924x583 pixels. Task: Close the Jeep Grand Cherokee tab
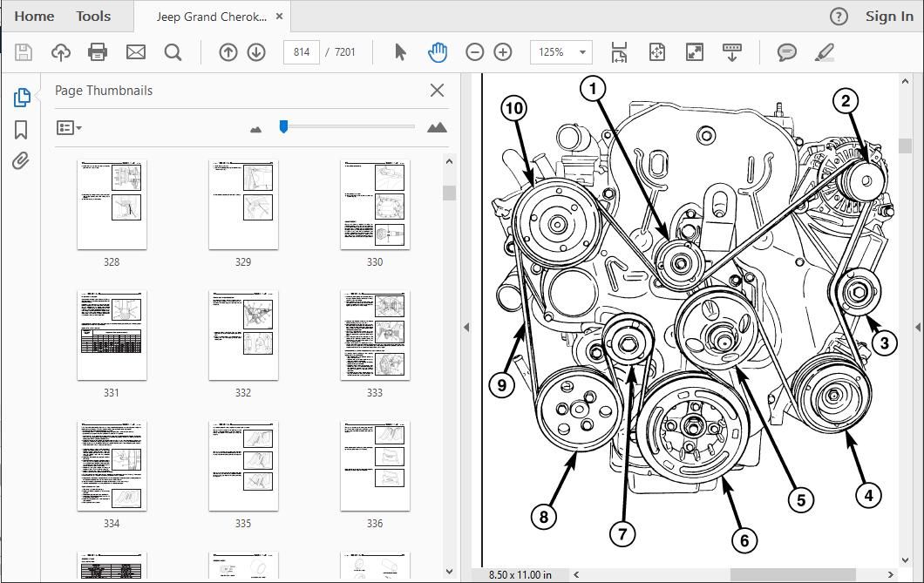coord(279,17)
